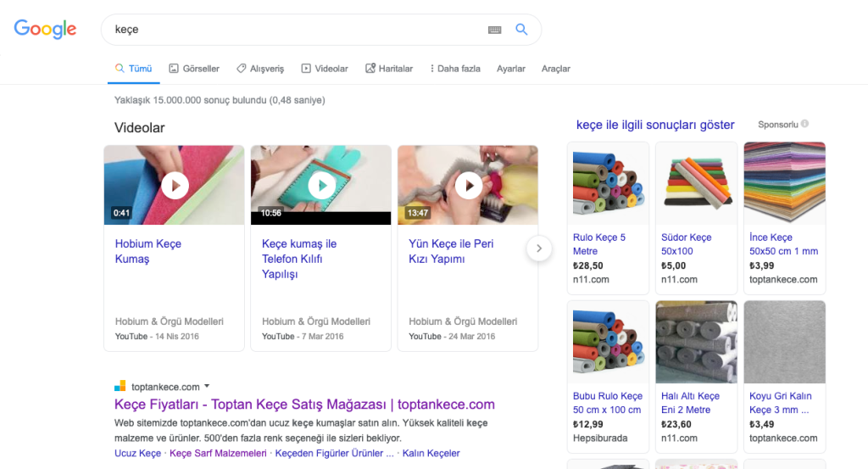Click the blue search magnifier button
The width and height of the screenshot is (868, 469).
tap(521, 30)
